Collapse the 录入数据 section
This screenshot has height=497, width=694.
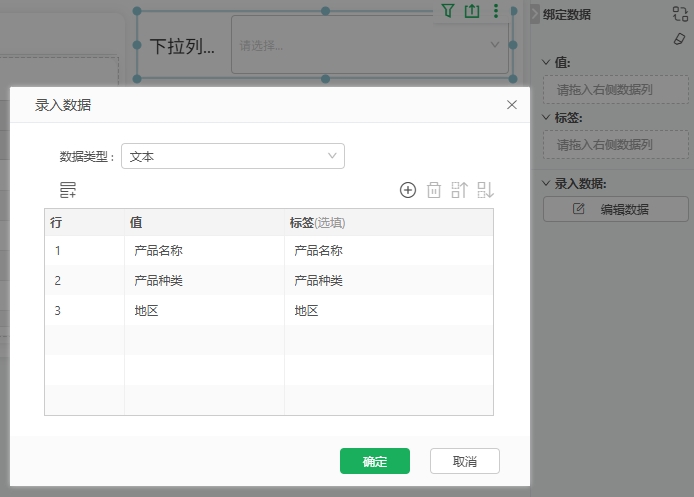click(x=546, y=183)
